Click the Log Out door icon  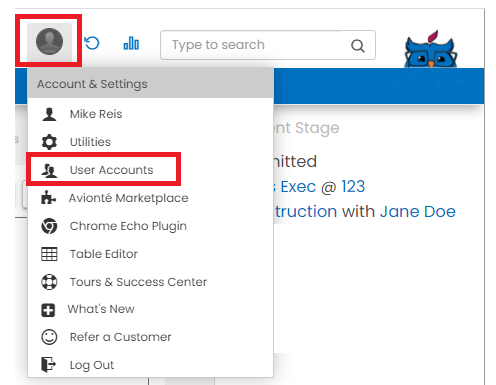(x=48, y=364)
